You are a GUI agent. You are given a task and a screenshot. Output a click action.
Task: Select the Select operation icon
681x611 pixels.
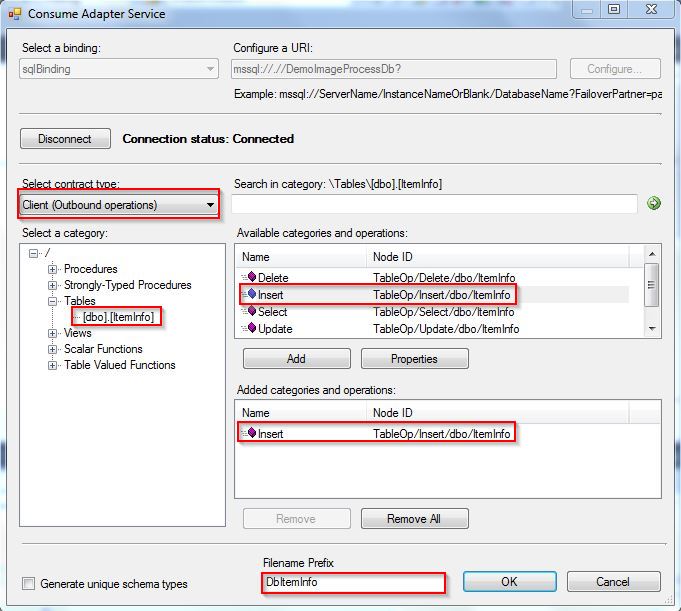coord(251,311)
